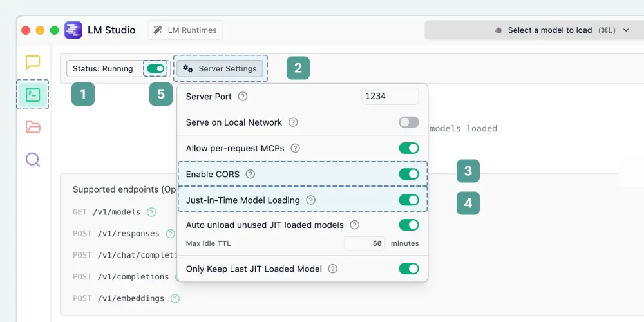The image size is (644, 322).
Task: Open the Developer terminal sidebar icon
Action: (33, 95)
